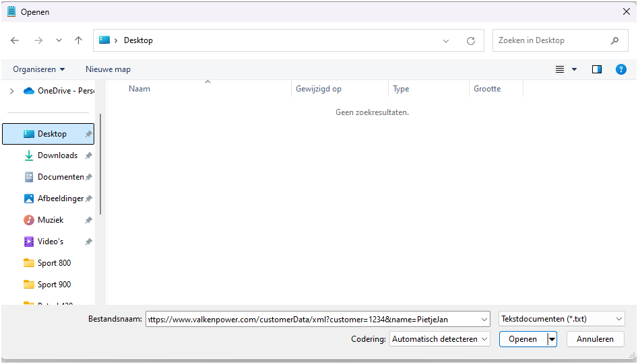Click the search magnifier icon

(x=614, y=40)
